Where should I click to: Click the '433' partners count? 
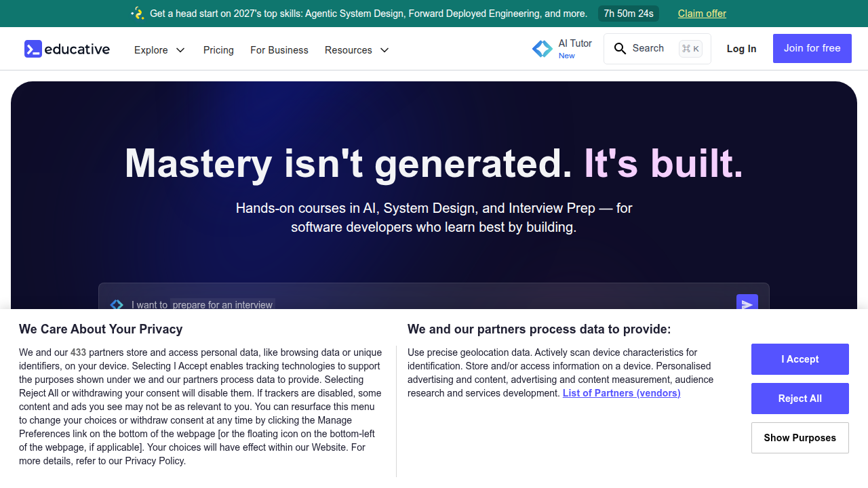tap(79, 352)
